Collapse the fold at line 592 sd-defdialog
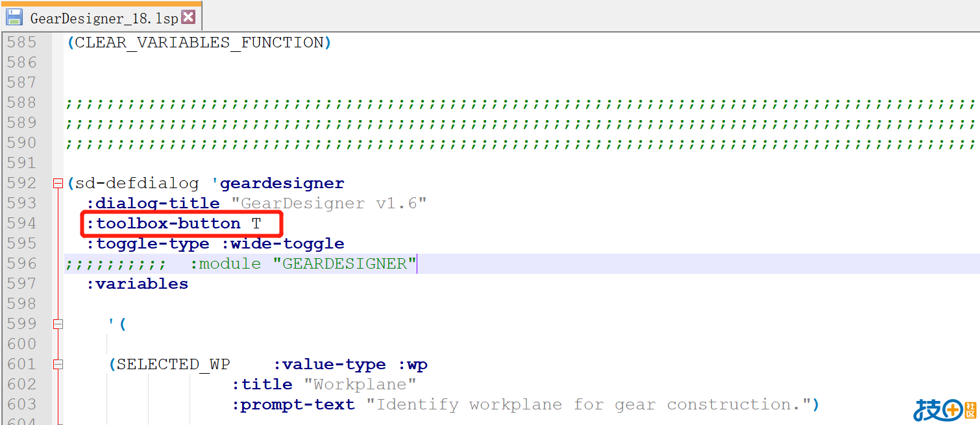This screenshot has width=980, height=425. [x=58, y=184]
